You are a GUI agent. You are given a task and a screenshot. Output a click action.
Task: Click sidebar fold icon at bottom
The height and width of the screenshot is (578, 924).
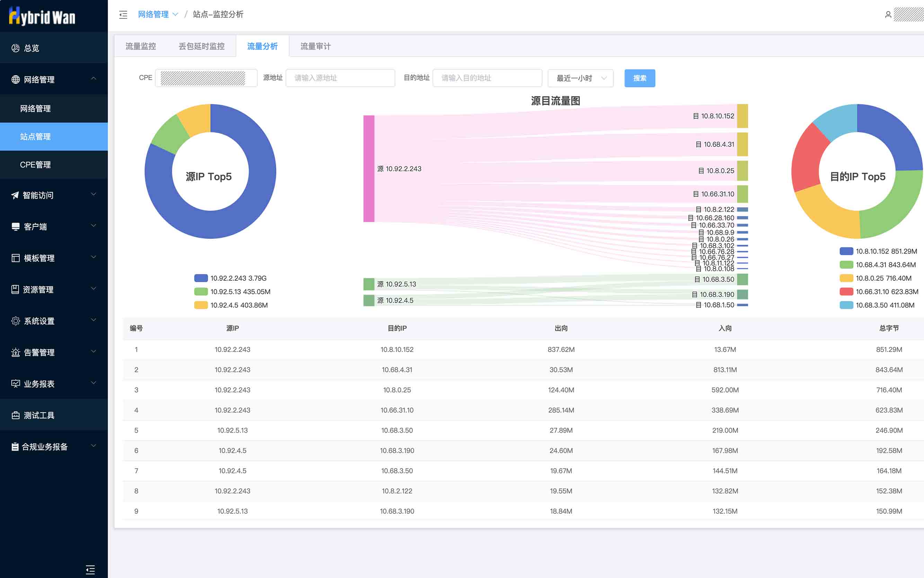click(90, 570)
